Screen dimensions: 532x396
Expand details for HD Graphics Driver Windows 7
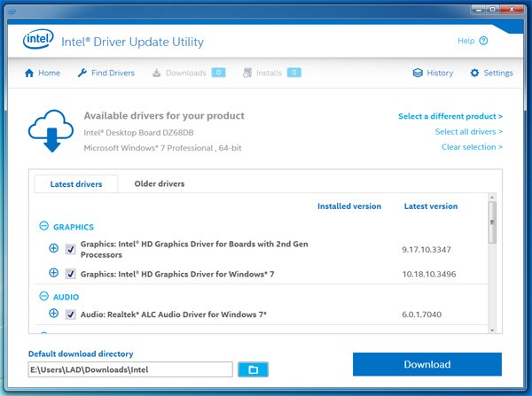point(53,273)
